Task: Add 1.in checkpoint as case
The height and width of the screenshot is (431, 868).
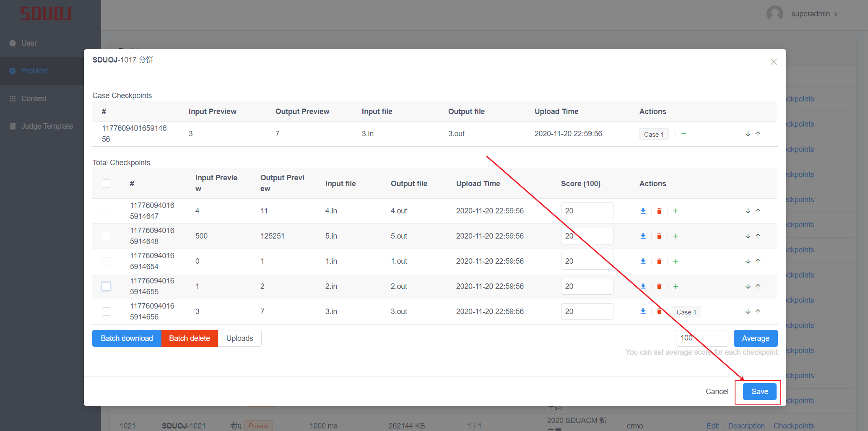Action: click(676, 261)
